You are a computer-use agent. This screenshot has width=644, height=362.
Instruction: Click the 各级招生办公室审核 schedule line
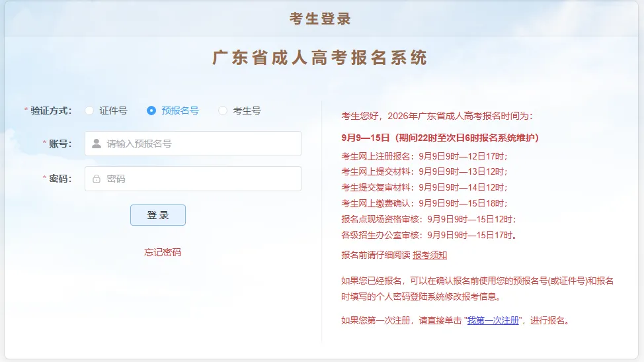pos(429,235)
